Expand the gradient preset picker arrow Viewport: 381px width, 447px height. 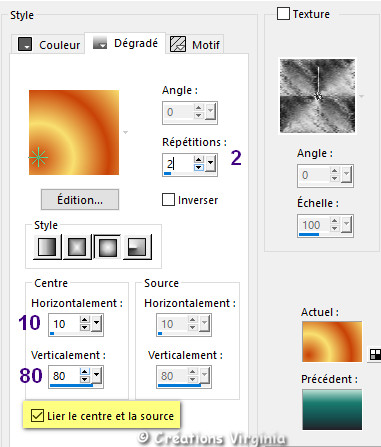coord(126,133)
